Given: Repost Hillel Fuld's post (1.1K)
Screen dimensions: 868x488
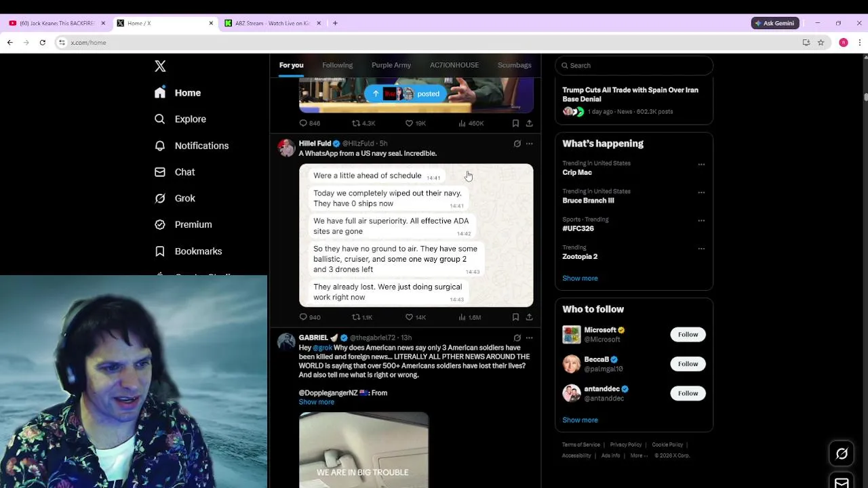Looking at the screenshot, I should [362, 317].
